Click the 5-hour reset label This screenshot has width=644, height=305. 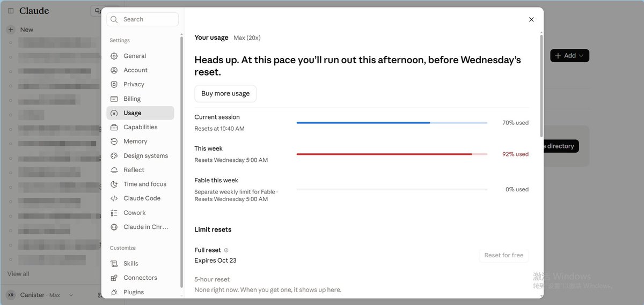(x=212, y=279)
